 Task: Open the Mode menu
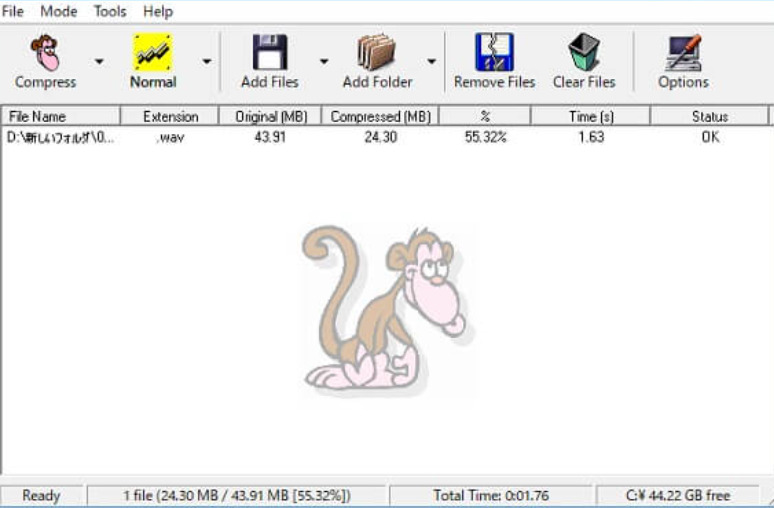point(58,11)
